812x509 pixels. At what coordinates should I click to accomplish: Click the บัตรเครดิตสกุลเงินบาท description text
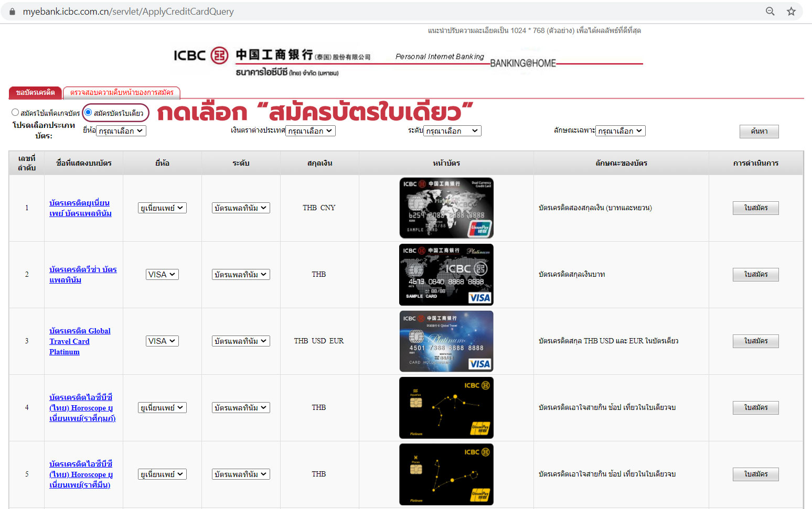tap(572, 274)
